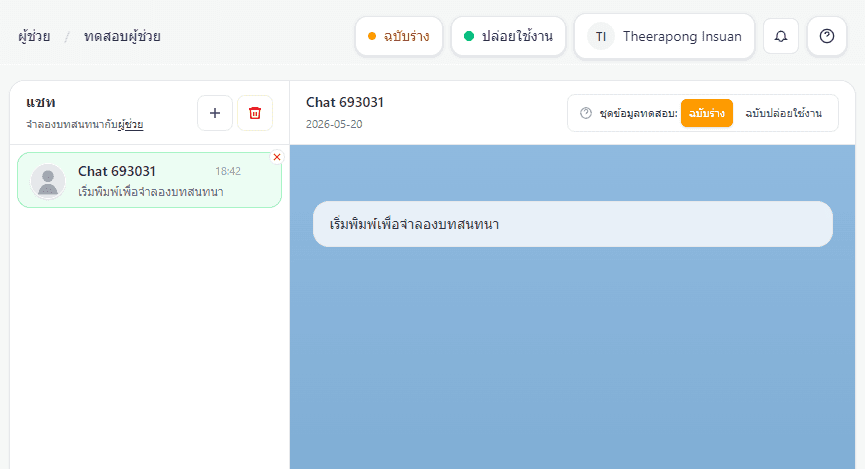Click the ฉบับร่าง status button in the header
865x469 pixels.
pyautogui.click(x=399, y=36)
